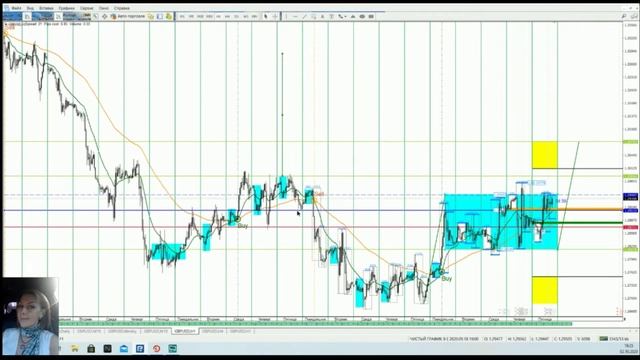Toggle the Авто торговля button
The width and height of the screenshot is (640, 360).
pyautogui.click(x=128, y=16)
